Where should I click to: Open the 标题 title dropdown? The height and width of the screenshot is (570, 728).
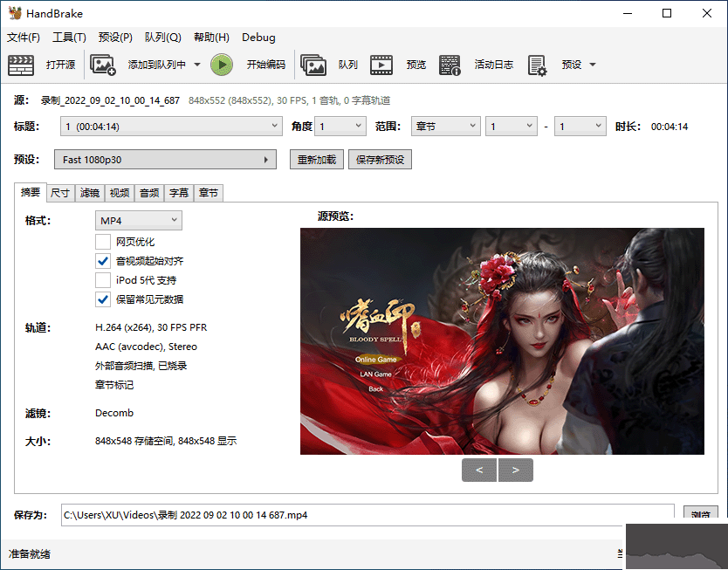(171, 127)
